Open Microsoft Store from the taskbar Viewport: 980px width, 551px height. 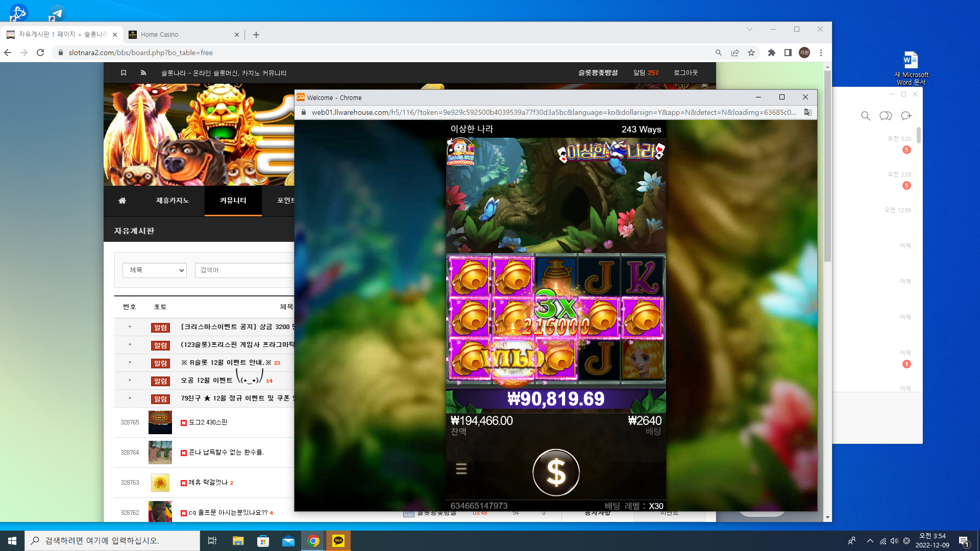pyautogui.click(x=263, y=541)
